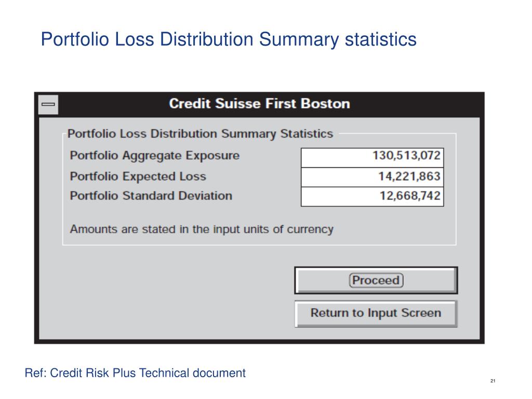This screenshot has width=532, height=399.
Task: Click the Portfolio Expected Loss value field
Action: click(372, 177)
